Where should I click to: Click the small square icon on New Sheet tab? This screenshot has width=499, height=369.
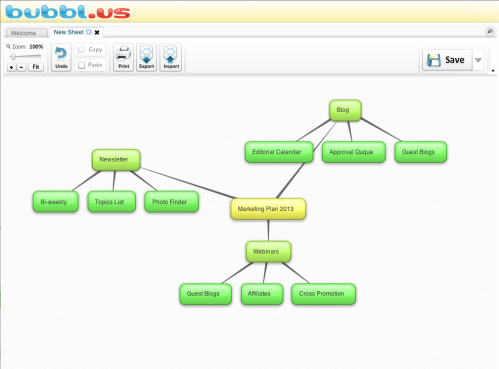tap(89, 32)
